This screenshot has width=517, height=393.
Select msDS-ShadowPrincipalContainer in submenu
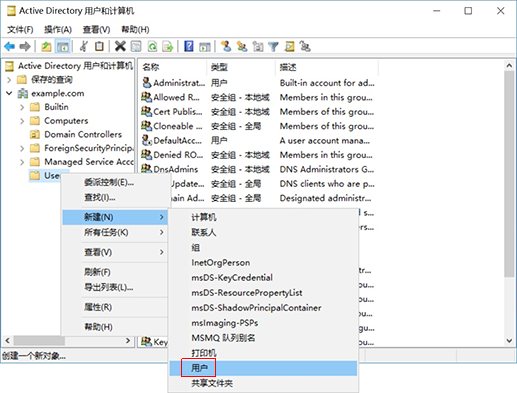pos(263,308)
